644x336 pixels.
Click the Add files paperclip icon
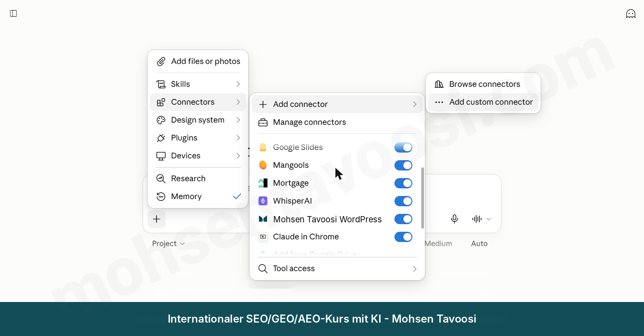tap(161, 61)
